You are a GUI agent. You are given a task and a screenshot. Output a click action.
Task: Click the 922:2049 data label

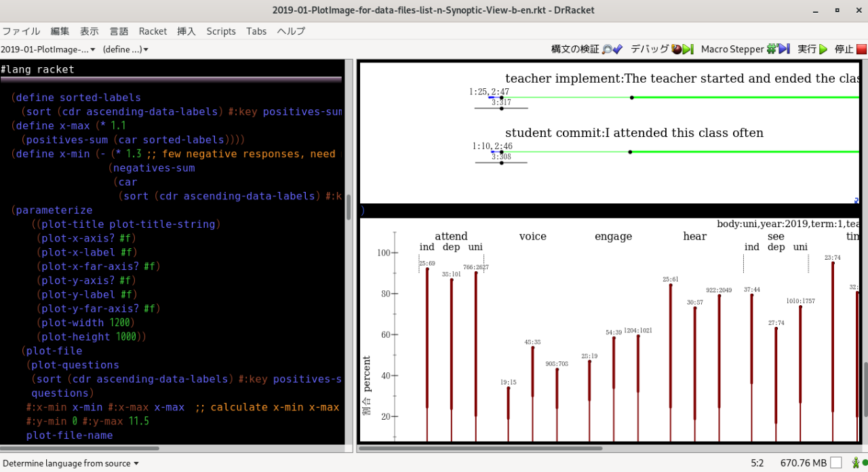click(719, 290)
